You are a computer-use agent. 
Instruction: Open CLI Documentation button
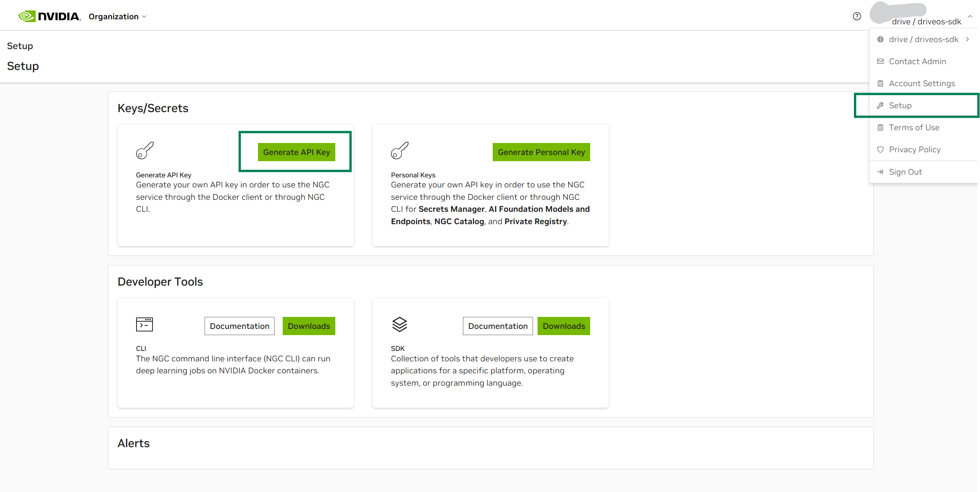239,326
